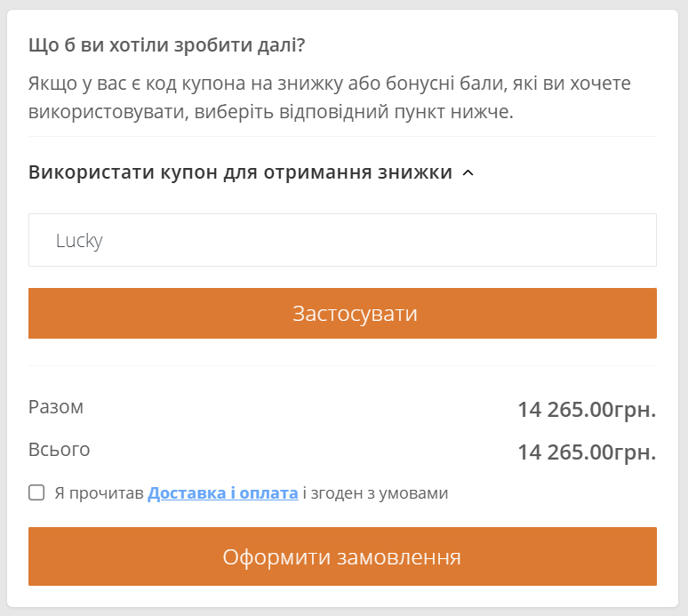Click the word "Lucky" in the coupon field

coord(79,240)
